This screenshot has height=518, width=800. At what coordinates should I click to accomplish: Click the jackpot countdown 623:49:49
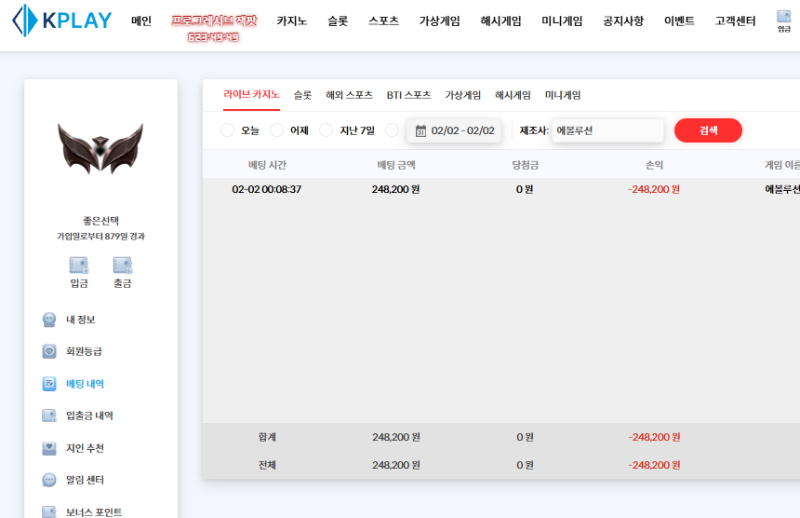point(213,37)
